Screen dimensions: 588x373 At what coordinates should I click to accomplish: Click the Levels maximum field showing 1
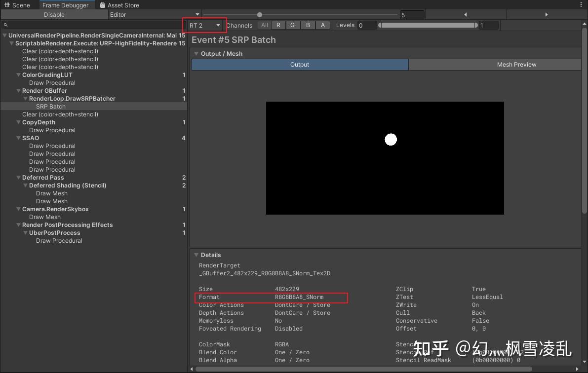pos(489,25)
